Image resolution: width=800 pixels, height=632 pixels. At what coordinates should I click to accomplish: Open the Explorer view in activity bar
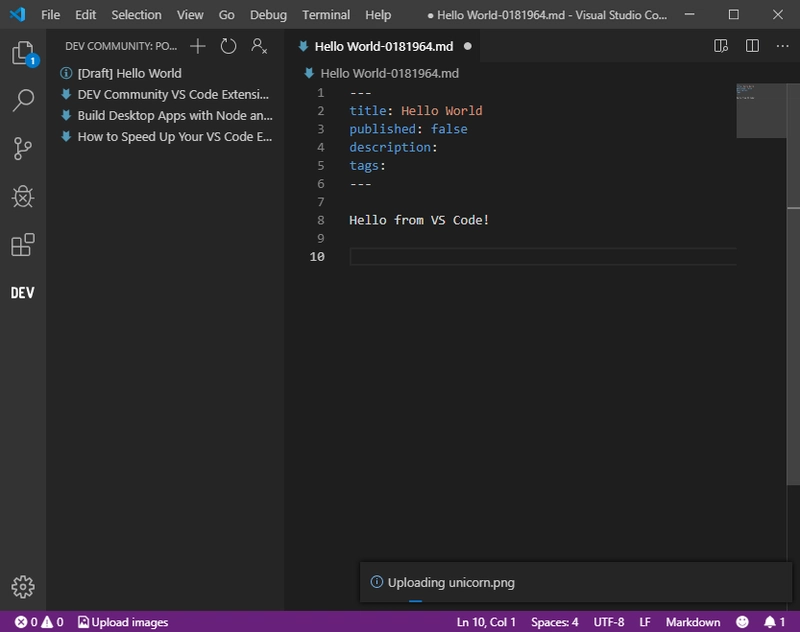(23, 53)
